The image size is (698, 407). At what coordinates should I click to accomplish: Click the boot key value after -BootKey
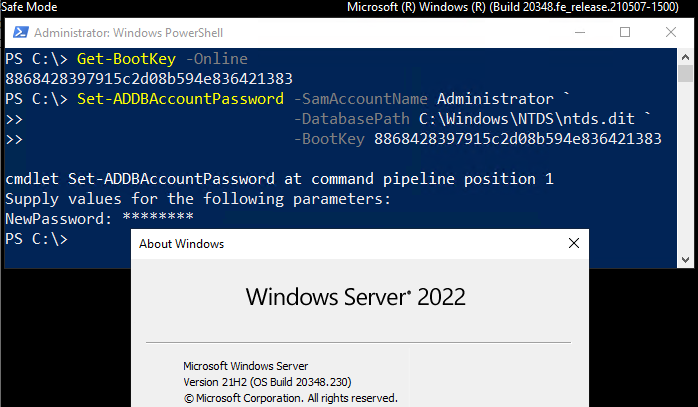518,139
